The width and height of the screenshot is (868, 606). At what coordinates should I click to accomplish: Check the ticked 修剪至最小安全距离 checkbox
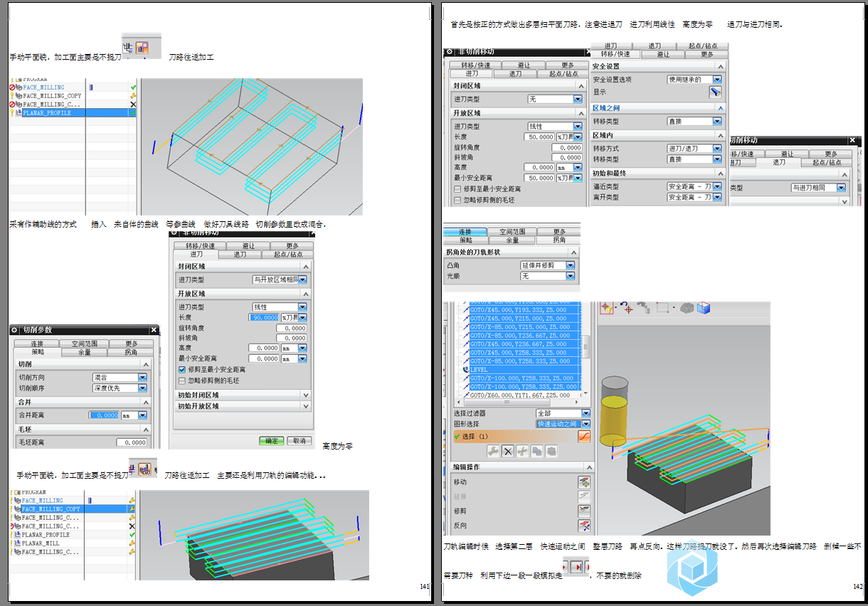click(x=181, y=370)
